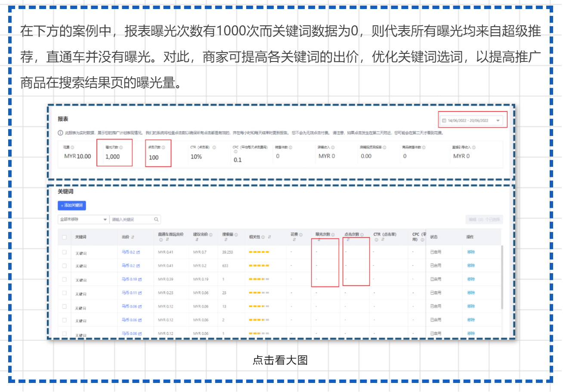
Task: Click the info icon next to 曝光次数 in the report
Action: (x=122, y=147)
